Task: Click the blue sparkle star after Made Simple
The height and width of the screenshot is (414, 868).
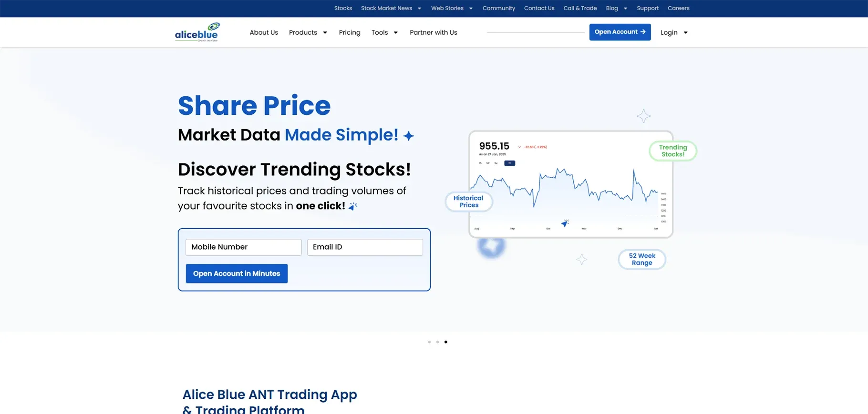Action: [x=409, y=136]
